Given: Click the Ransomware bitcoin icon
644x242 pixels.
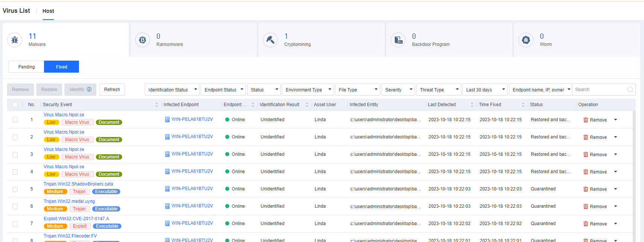Looking at the screenshot, I should click(142, 40).
